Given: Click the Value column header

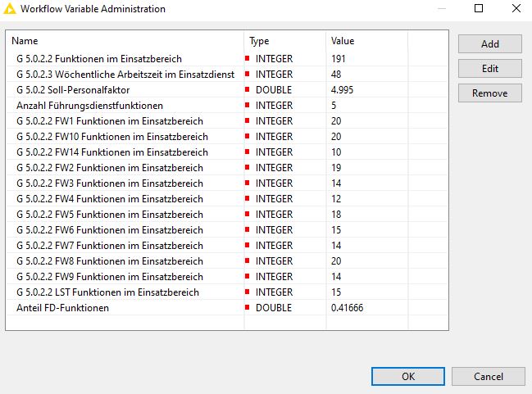Looking at the screenshot, I should [x=366, y=41].
